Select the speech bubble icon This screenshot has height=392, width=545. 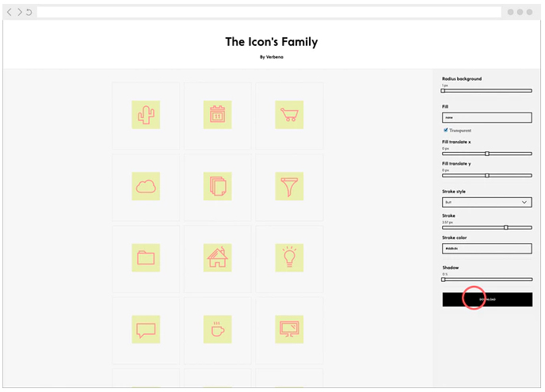pyautogui.click(x=146, y=329)
